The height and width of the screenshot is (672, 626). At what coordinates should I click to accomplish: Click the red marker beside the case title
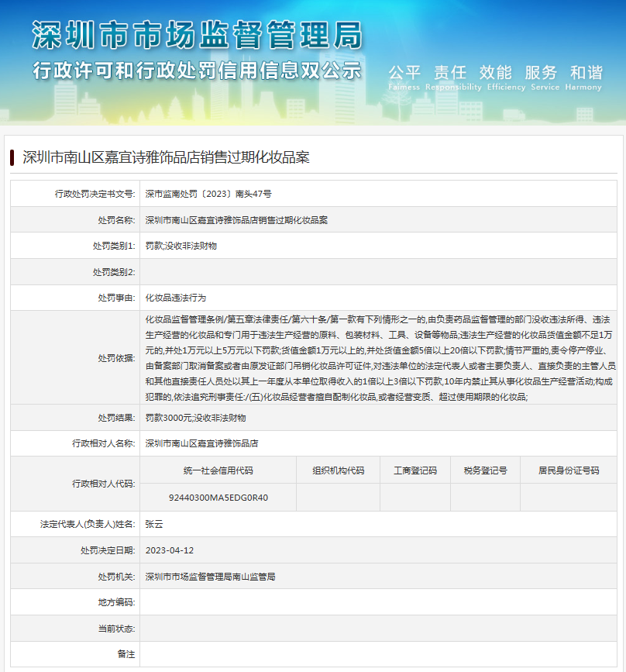12,156
